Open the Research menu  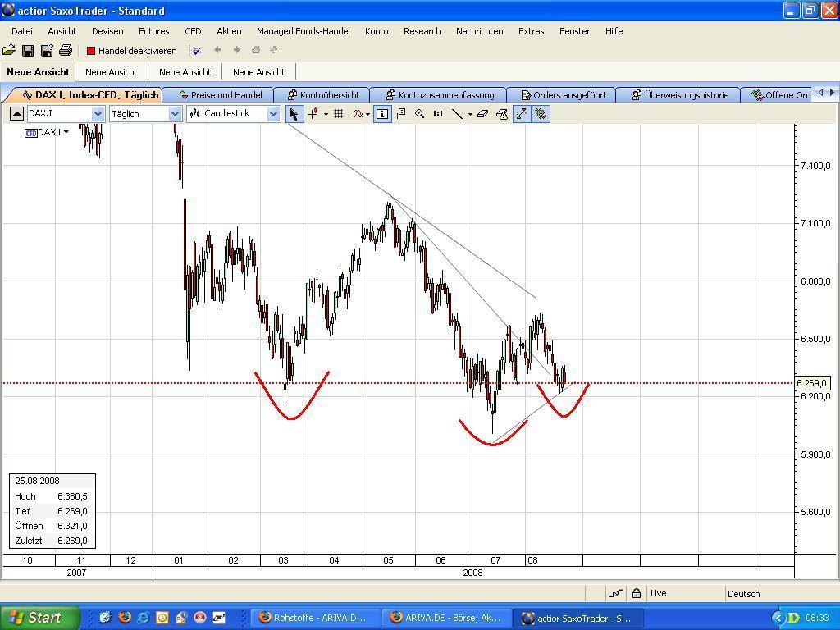422,31
